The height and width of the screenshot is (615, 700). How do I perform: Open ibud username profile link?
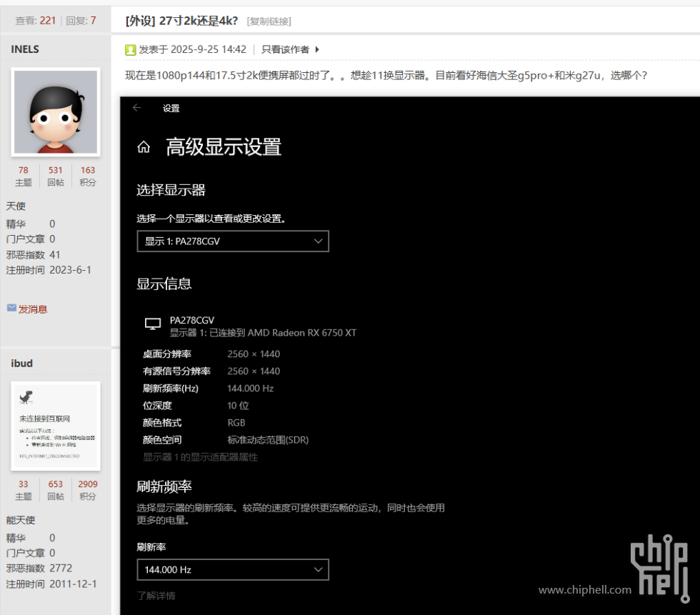pos(22,364)
